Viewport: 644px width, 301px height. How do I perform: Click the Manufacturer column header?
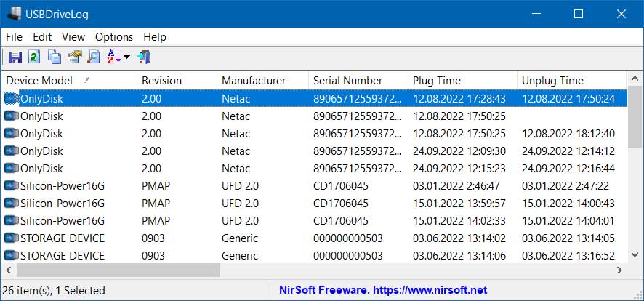[x=254, y=81]
